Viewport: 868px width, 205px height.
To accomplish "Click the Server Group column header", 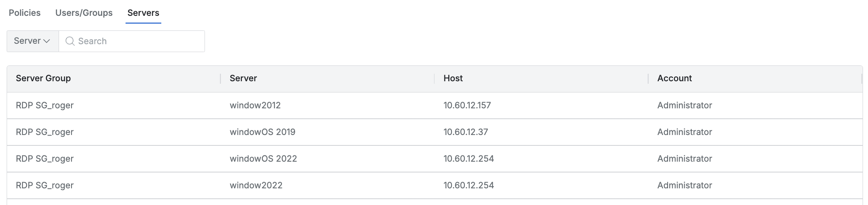I will [x=43, y=78].
